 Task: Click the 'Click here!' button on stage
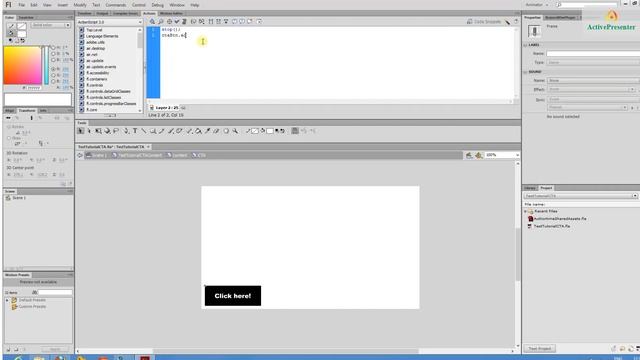click(233, 296)
